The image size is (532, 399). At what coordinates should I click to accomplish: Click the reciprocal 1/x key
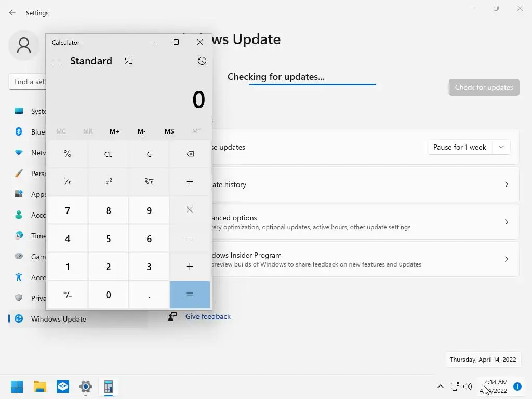(68, 182)
